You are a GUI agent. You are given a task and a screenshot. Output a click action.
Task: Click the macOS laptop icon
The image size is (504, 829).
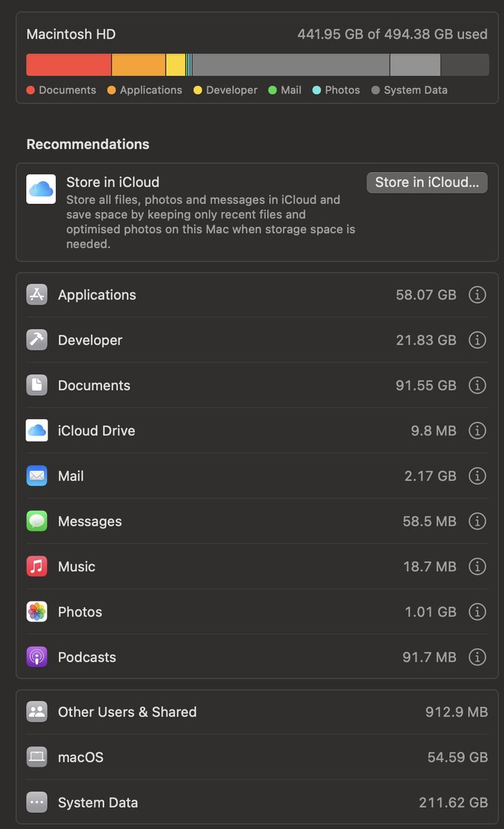(x=37, y=757)
